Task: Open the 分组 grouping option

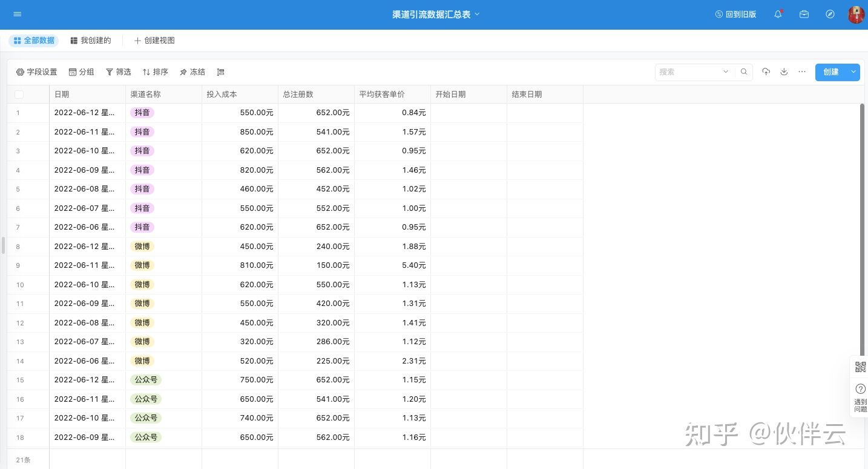Action: click(x=81, y=72)
